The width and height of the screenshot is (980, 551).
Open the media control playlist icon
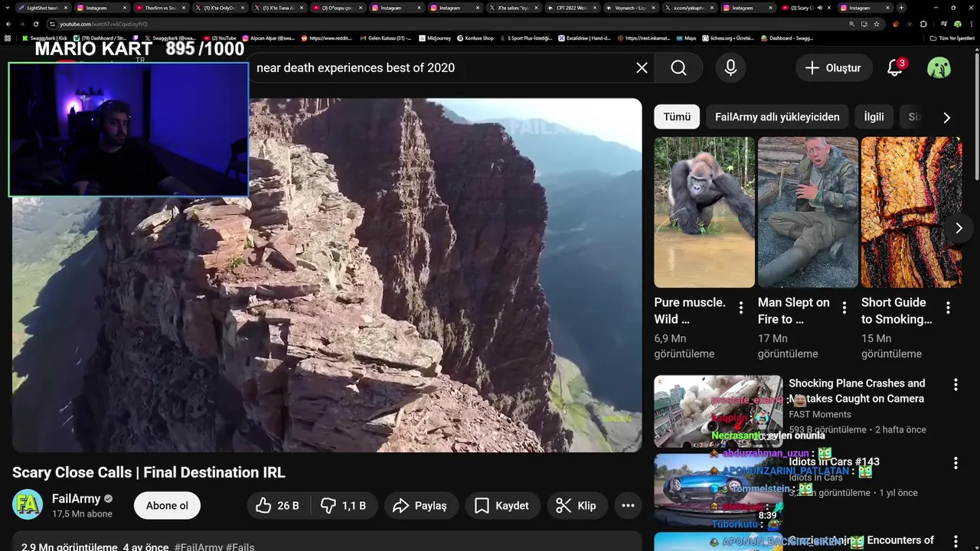click(x=943, y=24)
